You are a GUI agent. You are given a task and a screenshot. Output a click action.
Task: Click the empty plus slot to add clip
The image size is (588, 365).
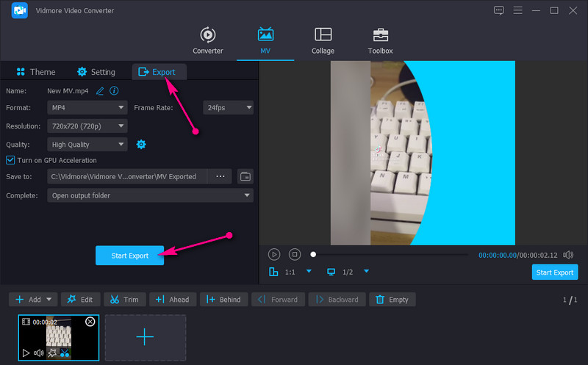[145, 337]
